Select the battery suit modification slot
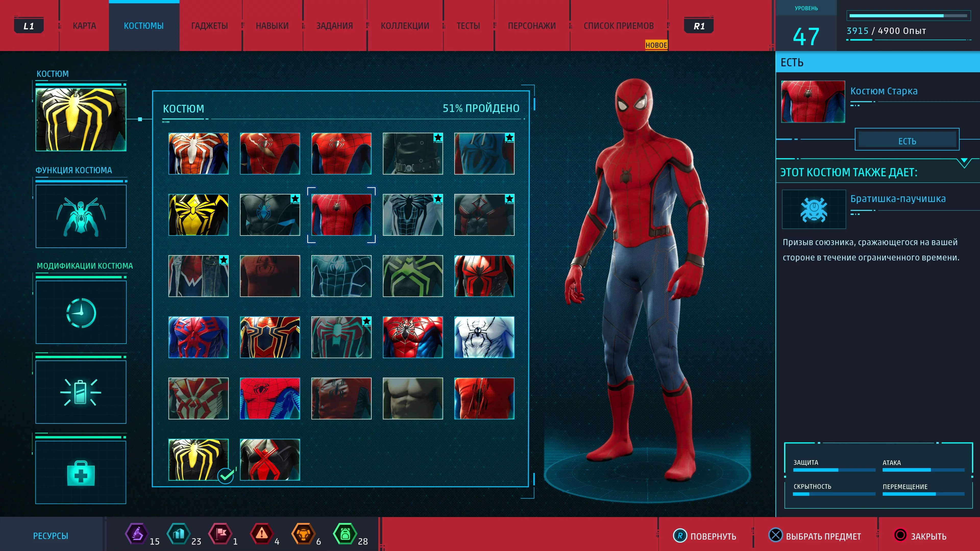Viewport: 980px width, 551px height. point(81,392)
